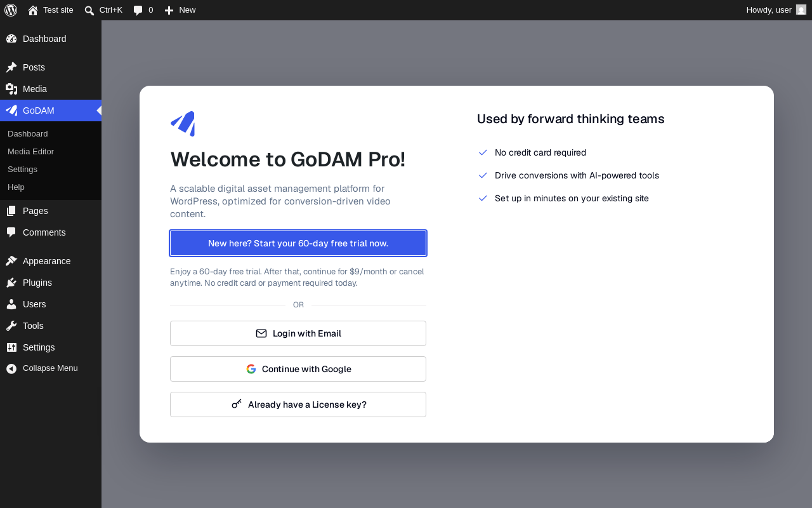This screenshot has width=812, height=508.
Task: Click the GoDAM rocket icon in sidebar
Action: pos(11,110)
